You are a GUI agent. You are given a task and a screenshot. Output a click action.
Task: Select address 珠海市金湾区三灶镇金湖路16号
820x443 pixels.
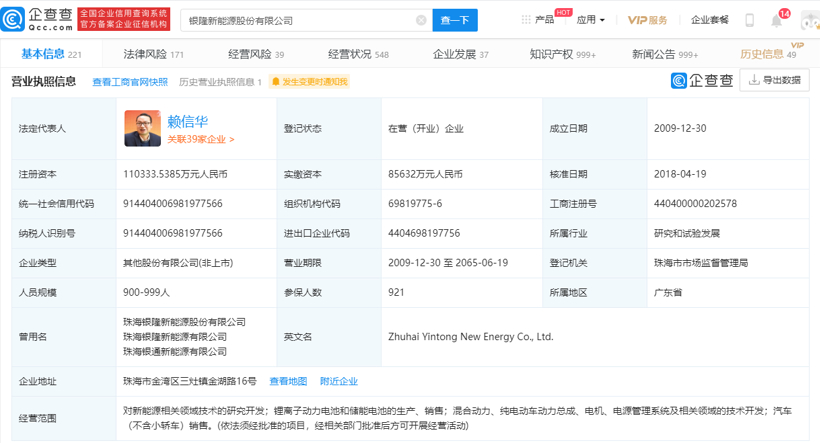click(x=189, y=381)
